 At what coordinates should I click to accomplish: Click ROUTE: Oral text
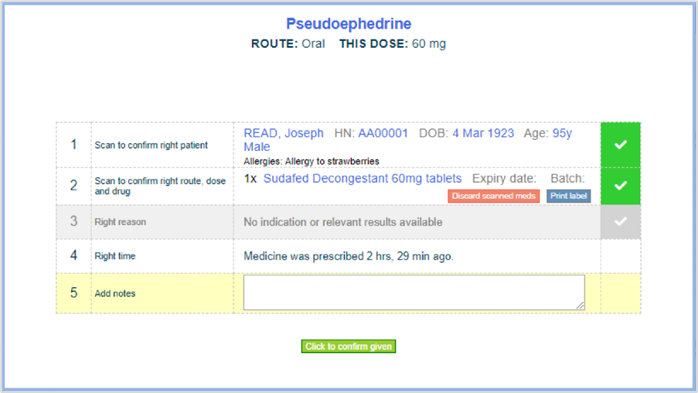pos(288,44)
